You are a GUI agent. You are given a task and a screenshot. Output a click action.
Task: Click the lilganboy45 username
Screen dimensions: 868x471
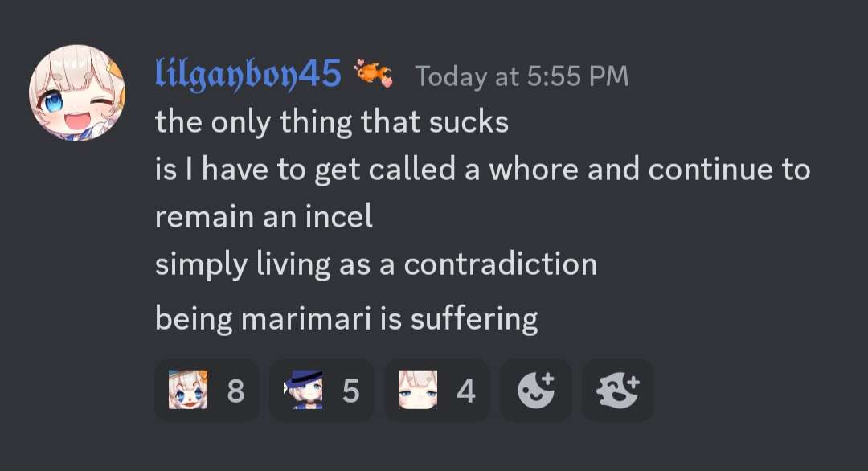point(248,75)
